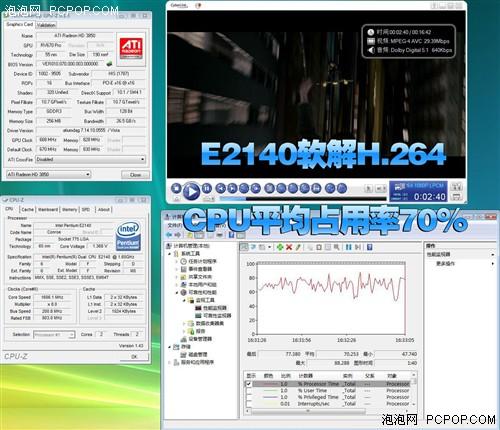Uncheck the % Processor Time counter checkbox

(x=249, y=384)
